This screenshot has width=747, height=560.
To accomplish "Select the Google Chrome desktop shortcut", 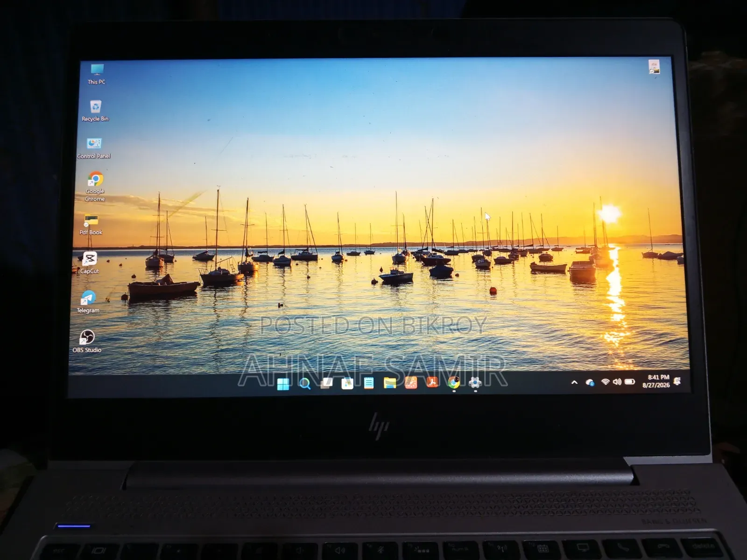I will [95, 187].
